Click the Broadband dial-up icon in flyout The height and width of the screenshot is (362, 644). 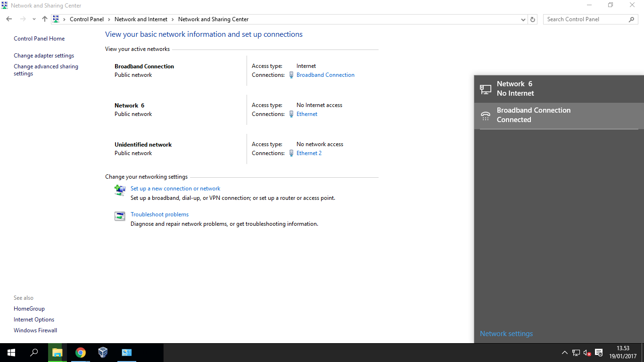click(486, 115)
